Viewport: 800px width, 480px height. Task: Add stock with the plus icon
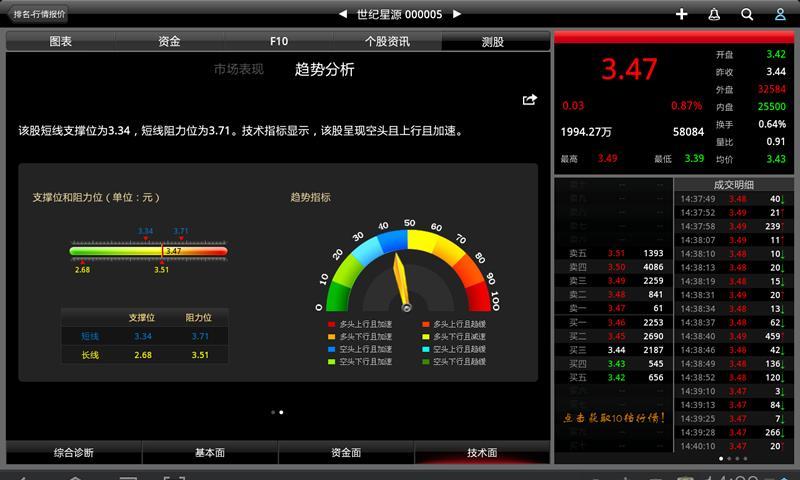click(x=682, y=14)
